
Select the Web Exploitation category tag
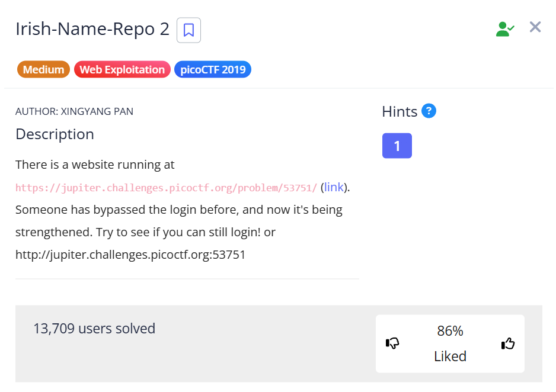pyautogui.click(x=122, y=70)
